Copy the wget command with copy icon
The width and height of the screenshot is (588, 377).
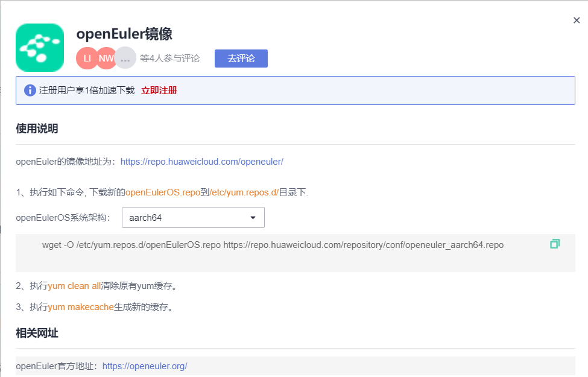click(x=555, y=244)
